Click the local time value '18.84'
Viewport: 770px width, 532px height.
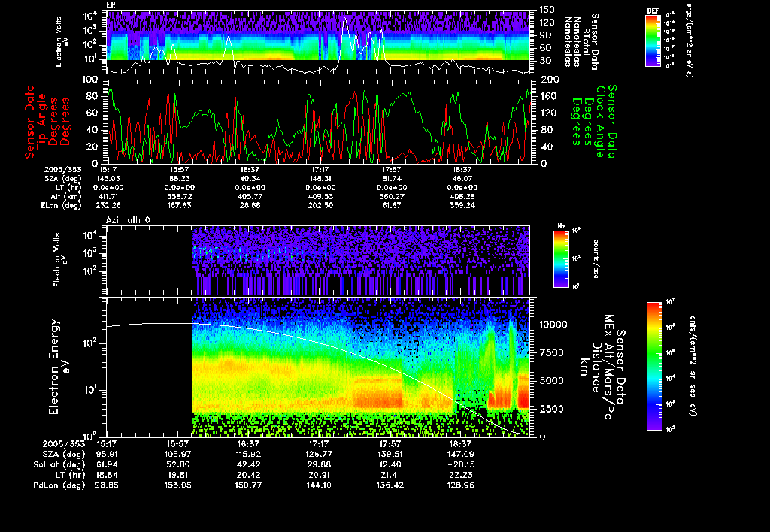click(x=107, y=475)
